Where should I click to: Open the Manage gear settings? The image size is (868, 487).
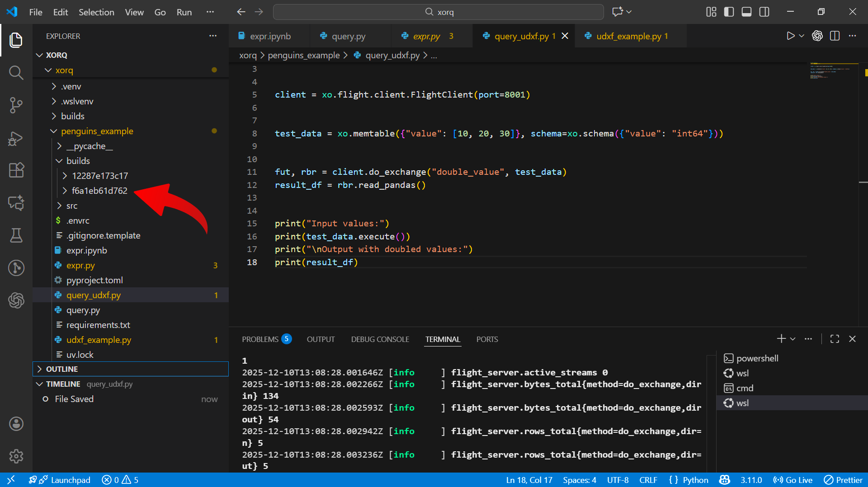click(16, 456)
